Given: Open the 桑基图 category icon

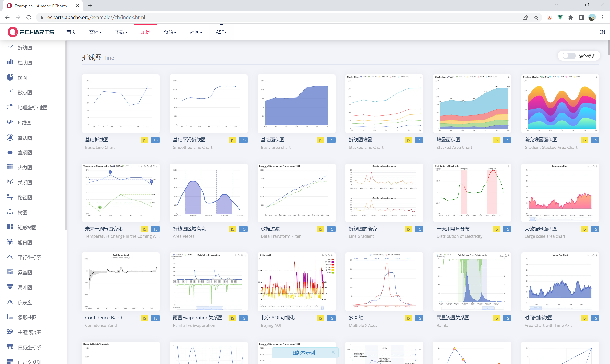Looking at the screenshot, I should 10,272.
